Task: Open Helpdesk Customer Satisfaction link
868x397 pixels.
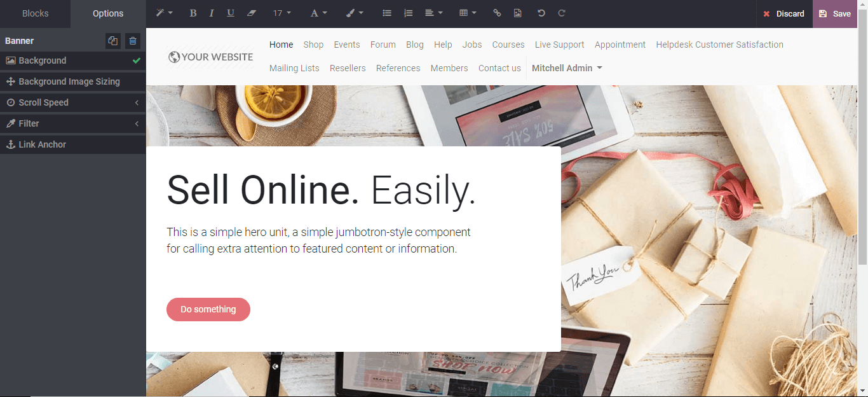Action: tap(720, 45)
